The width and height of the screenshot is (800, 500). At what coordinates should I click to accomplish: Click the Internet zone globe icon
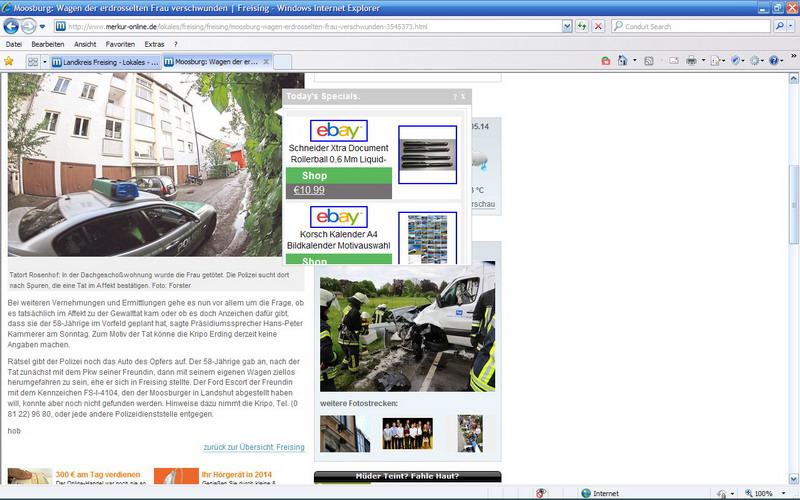point(586,493)
